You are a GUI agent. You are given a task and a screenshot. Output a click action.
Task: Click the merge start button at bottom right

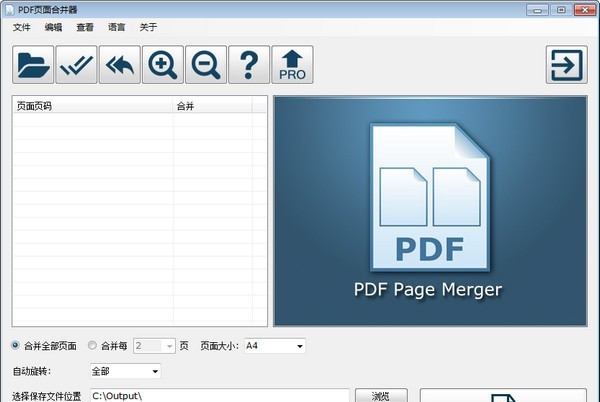(x=503, y=395)
